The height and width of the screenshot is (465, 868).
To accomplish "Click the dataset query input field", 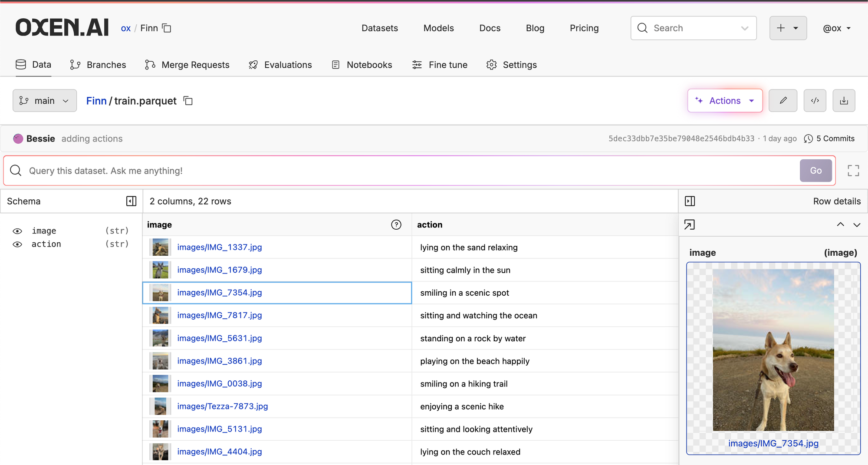I will click(401, 171).
